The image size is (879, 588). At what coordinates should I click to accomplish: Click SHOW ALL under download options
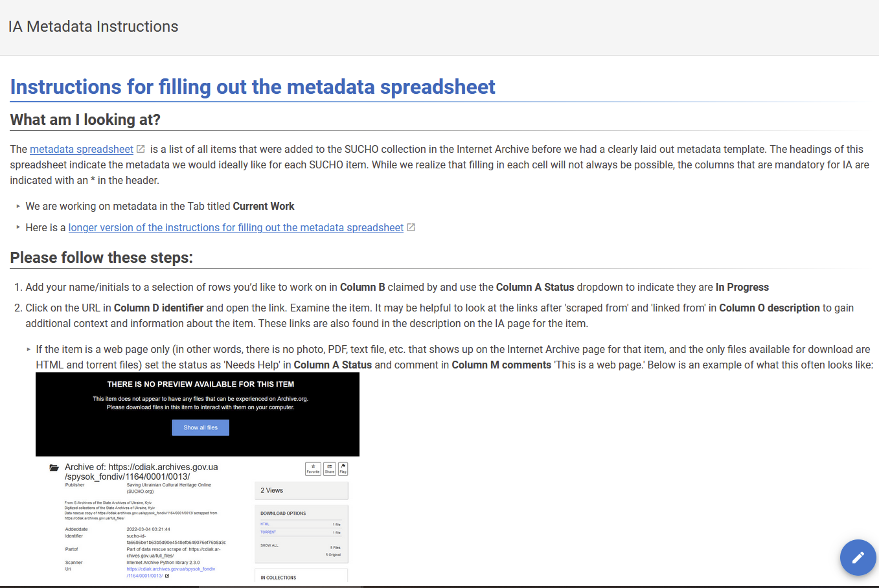point(269,545)
